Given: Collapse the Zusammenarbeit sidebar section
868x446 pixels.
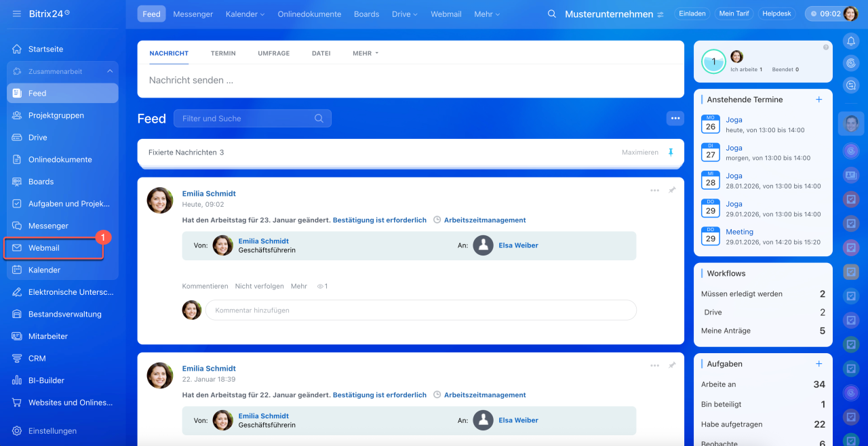Looking at the screenshot, I should 110,71.
